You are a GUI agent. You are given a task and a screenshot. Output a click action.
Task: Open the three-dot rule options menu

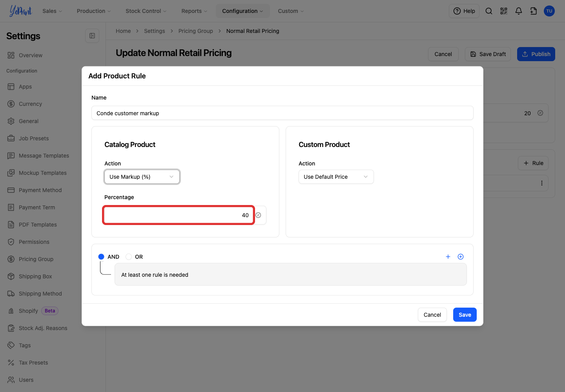(x=542, y=183)
